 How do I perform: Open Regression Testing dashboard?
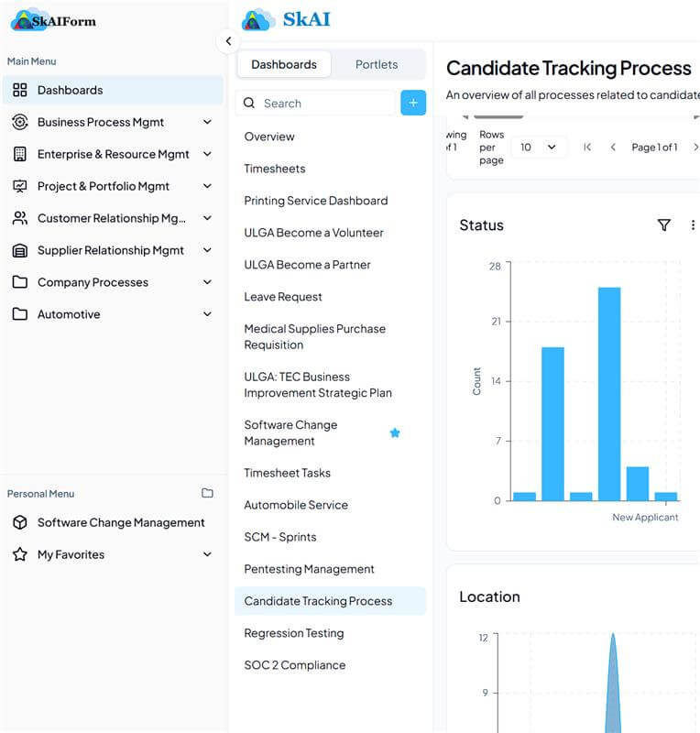(x=294, y=633)
